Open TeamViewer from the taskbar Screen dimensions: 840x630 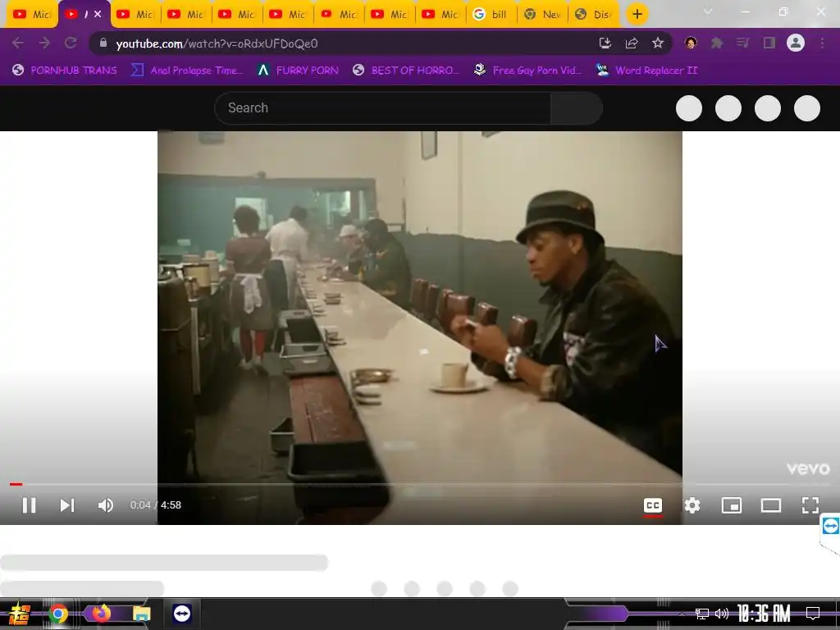pyautogui.click(x=182, y=614)
